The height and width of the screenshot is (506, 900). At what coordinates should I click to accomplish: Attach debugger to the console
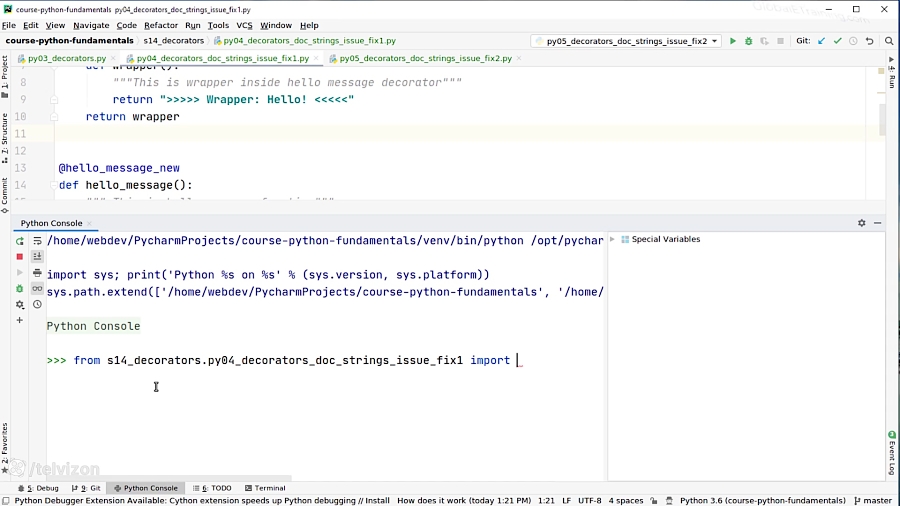(19, 289)
